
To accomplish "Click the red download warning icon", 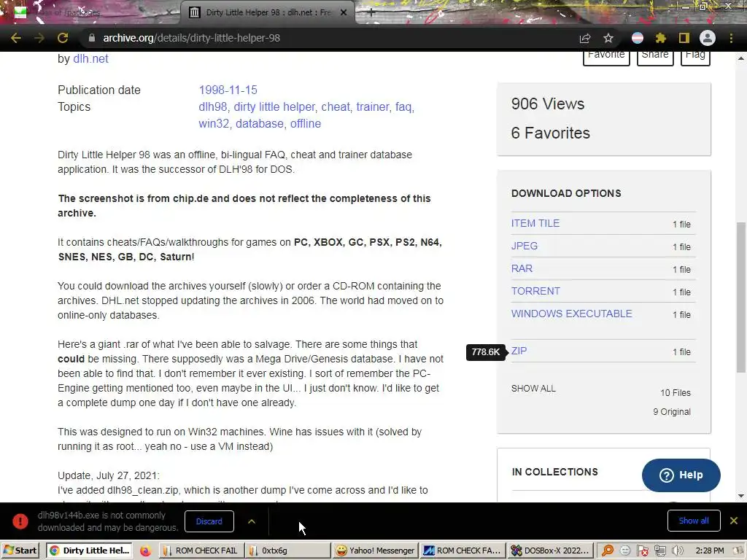I will pos(20,521).
